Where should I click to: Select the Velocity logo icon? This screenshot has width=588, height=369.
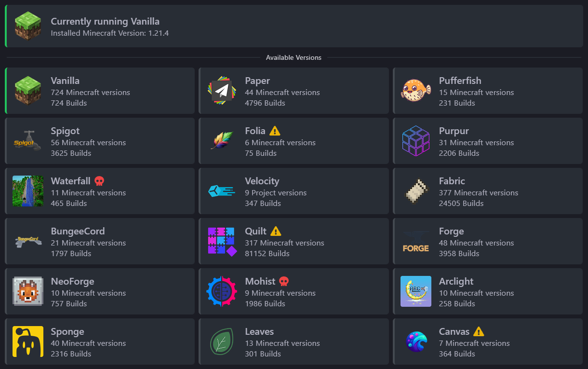[x=222, y=191]
